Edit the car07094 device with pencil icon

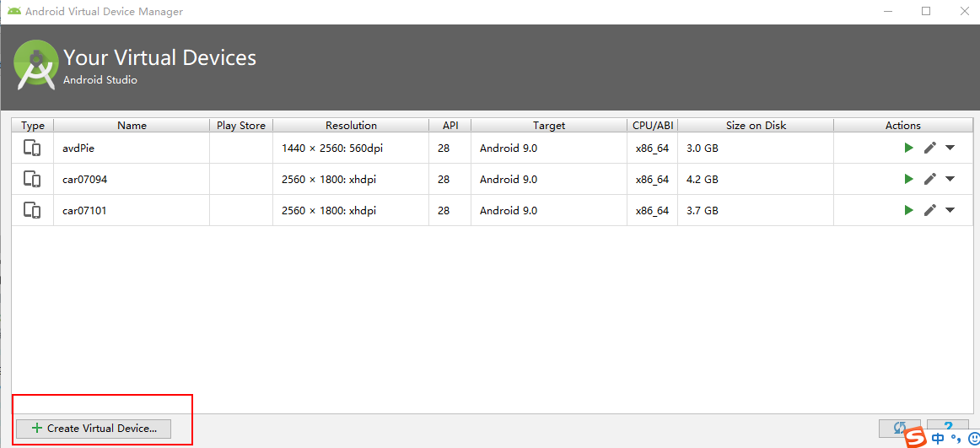[x=930, y=179]
